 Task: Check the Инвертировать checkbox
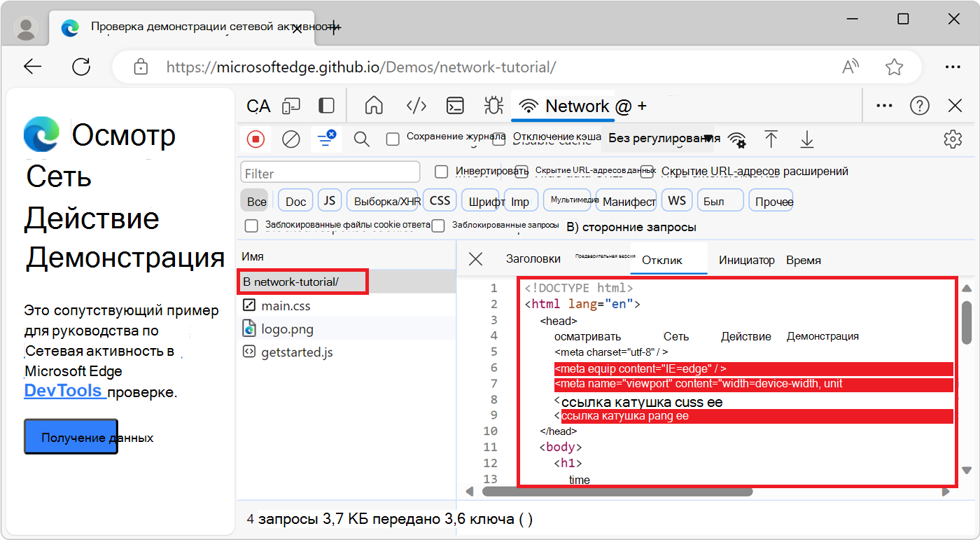(x=441, y=172)
